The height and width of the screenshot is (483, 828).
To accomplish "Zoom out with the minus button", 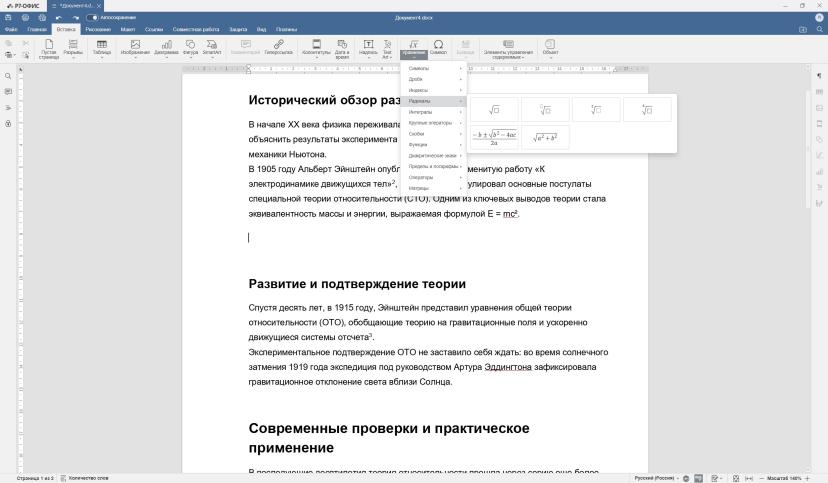I will [x=761, y=478].
